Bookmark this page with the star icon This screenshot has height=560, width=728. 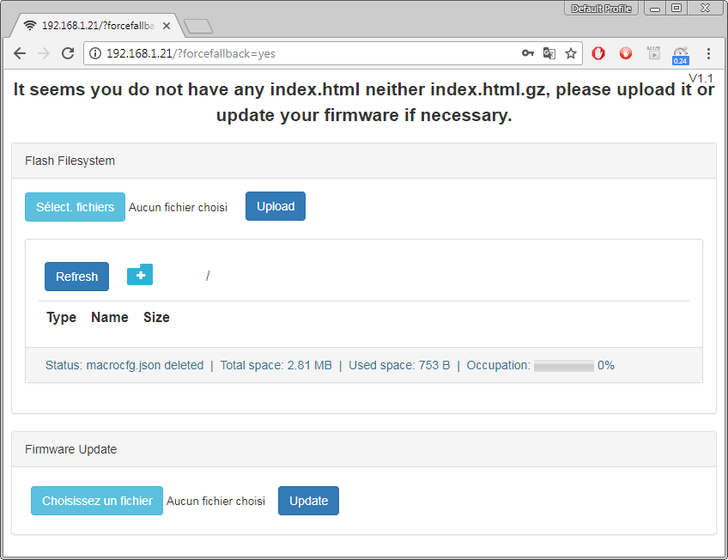click(x=571, y=53)
